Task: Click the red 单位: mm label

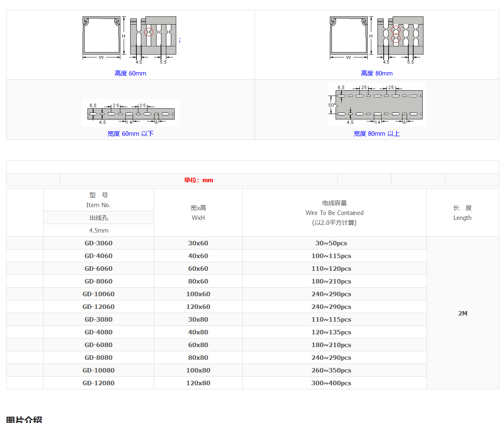Action: click(x=198, y=180)
